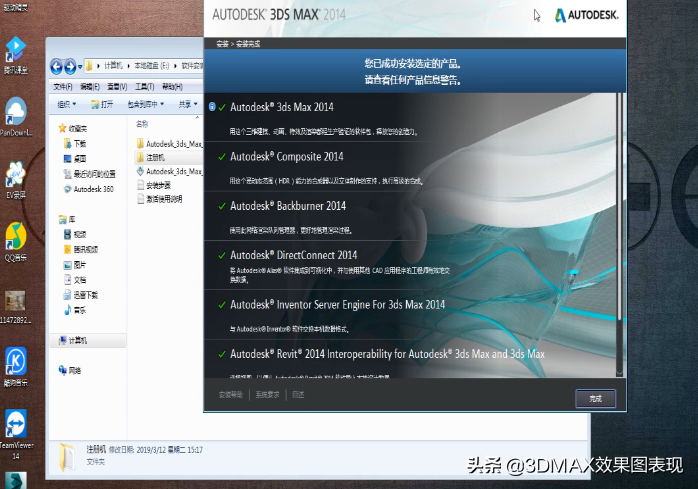Open Autodesk 360 in the navigation pane

[89, 189]
